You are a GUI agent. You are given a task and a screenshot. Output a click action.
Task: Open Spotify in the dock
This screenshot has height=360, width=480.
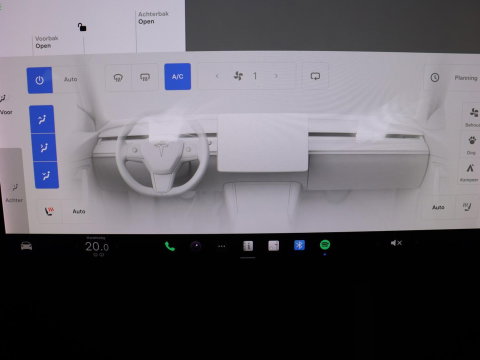pos(325,245)
